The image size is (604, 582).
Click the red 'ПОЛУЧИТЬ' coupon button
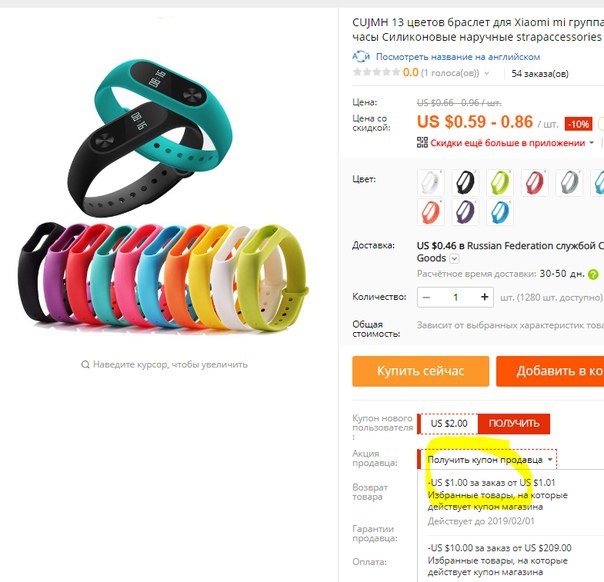(514, 423)
